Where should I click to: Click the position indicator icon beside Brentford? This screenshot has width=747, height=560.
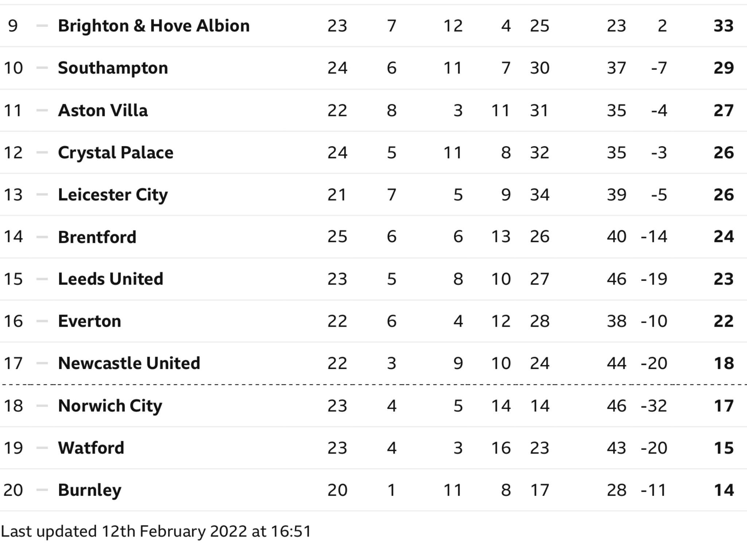pyautogui.click(x=42, y=237)
